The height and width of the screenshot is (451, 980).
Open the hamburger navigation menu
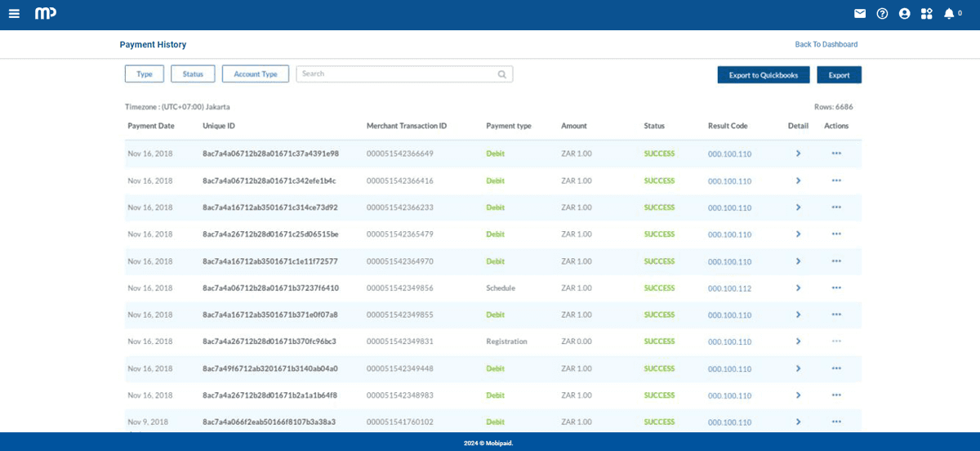pyautogui.click(x=14, y=14)
